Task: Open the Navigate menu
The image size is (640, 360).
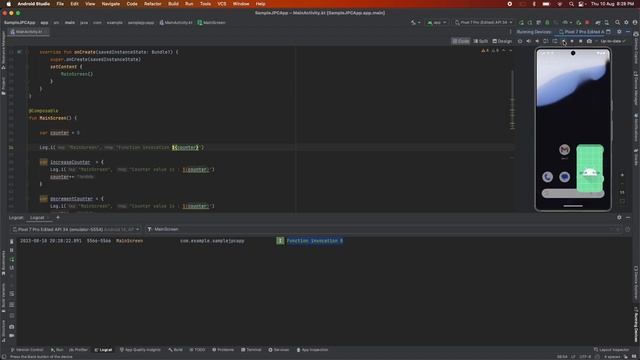Action: (111, 4)
